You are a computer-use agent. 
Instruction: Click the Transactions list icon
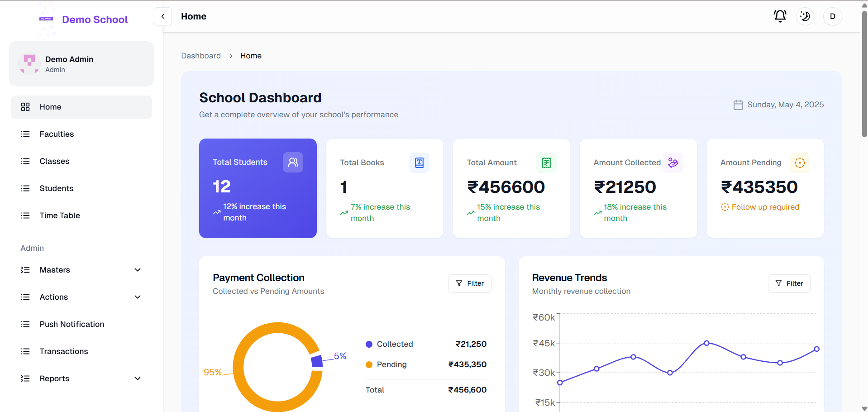[25, 351]
